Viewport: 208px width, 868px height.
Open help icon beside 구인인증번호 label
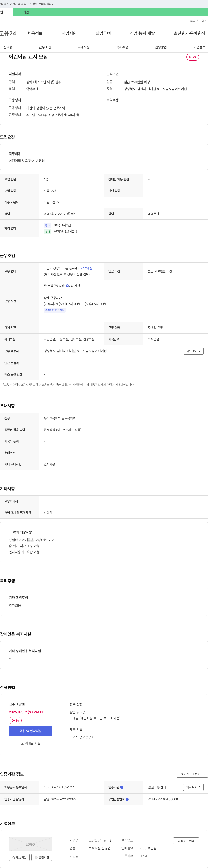[x=127, y=799]
